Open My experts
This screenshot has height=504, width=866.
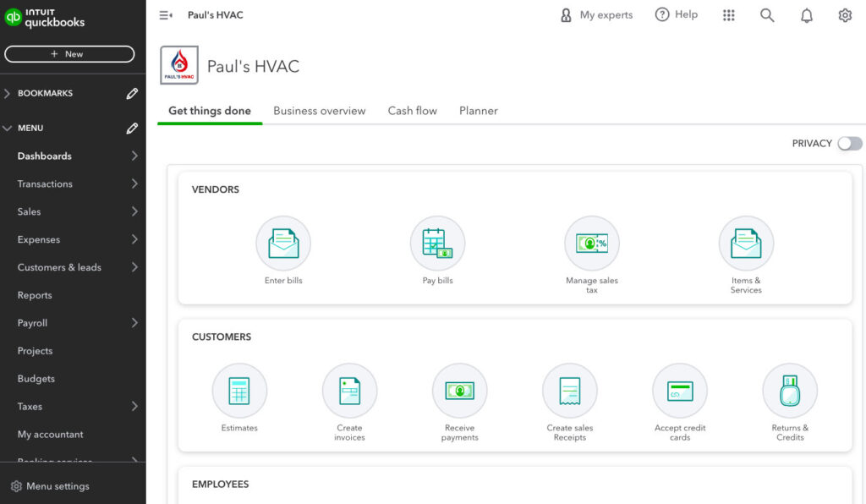pos(596,14)
